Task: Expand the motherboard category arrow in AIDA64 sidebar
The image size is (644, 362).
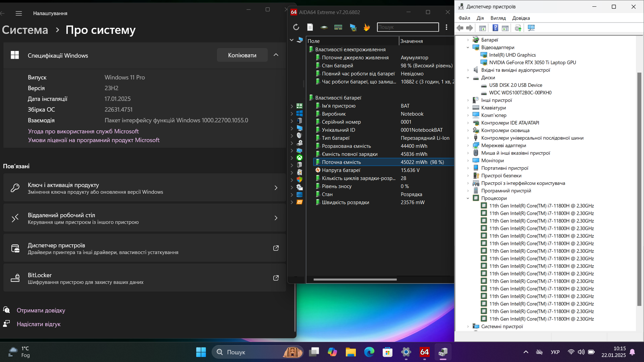Action: [292, 106]
